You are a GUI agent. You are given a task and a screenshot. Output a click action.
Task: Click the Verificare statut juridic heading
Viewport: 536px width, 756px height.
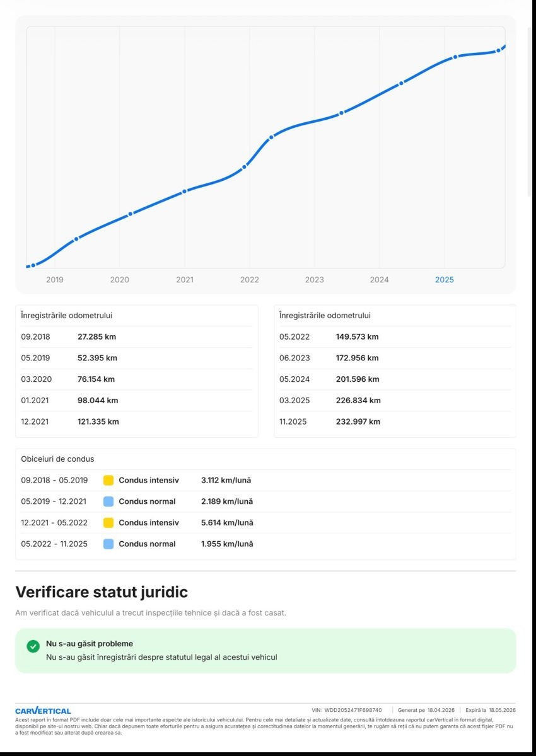(102, 592)
